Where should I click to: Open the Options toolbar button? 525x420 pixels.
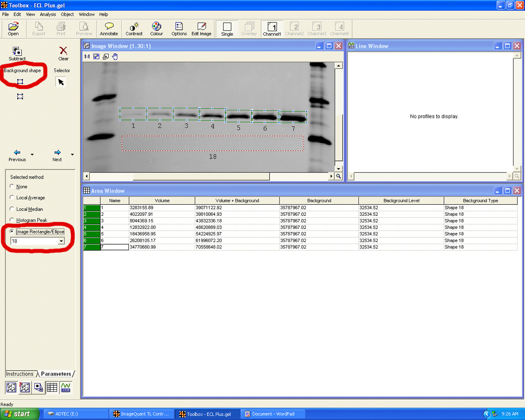click(x=179, y=29)
